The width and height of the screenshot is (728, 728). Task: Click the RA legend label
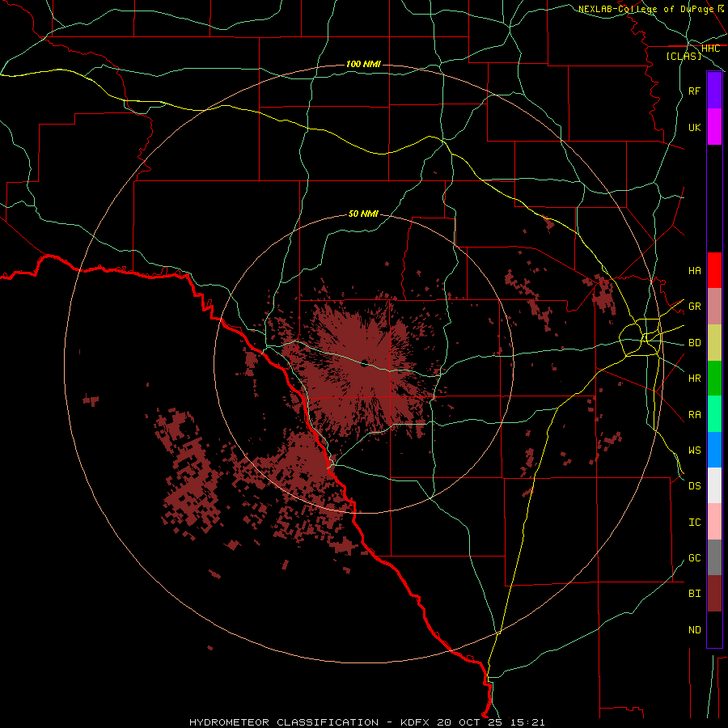tap(694, 414)
